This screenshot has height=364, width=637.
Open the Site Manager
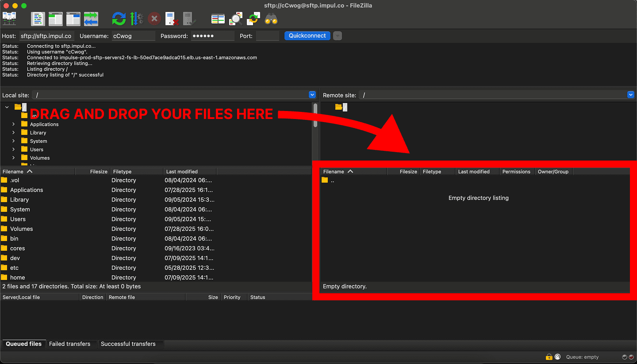click(9, 19)
